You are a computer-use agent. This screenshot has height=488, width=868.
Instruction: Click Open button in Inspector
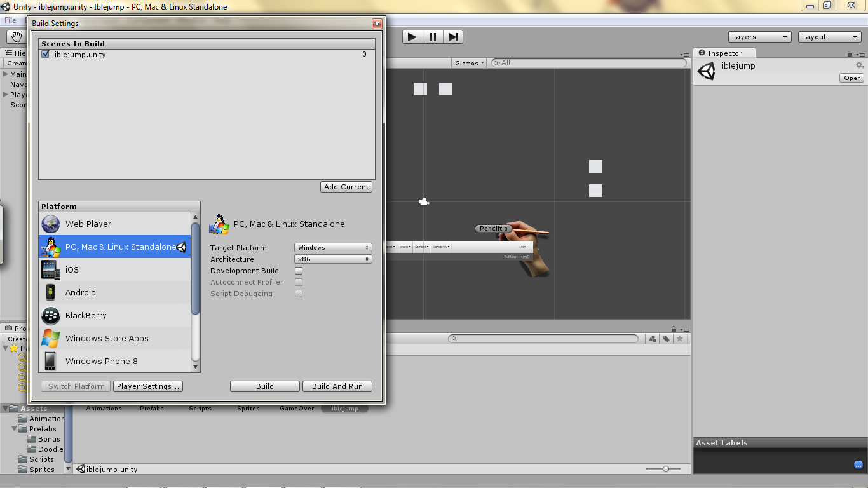tap(852, 78)
